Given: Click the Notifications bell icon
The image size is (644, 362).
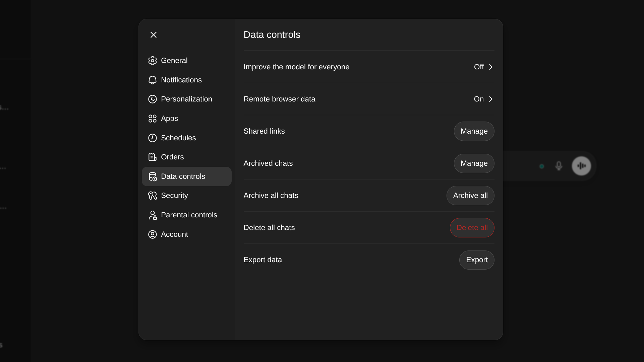Looking at the screenshot, I should pyautogui.click(x=153, y=80).
